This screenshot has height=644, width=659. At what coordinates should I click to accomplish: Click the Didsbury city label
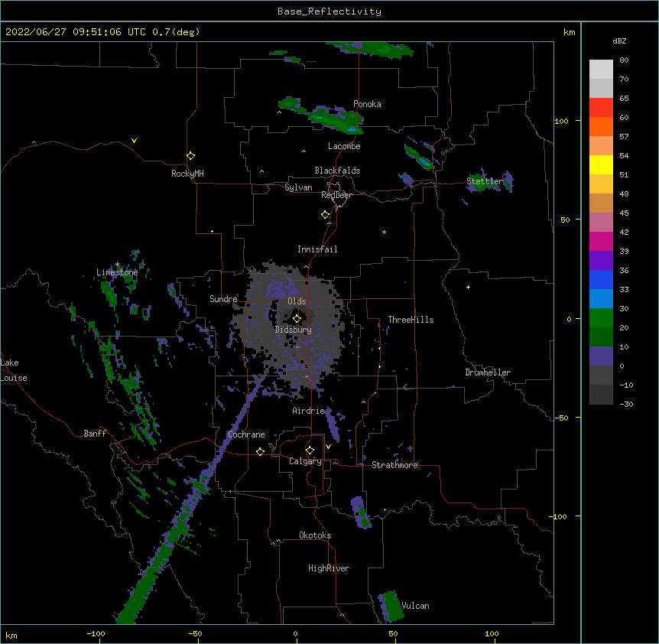click(x=293, y=330)
